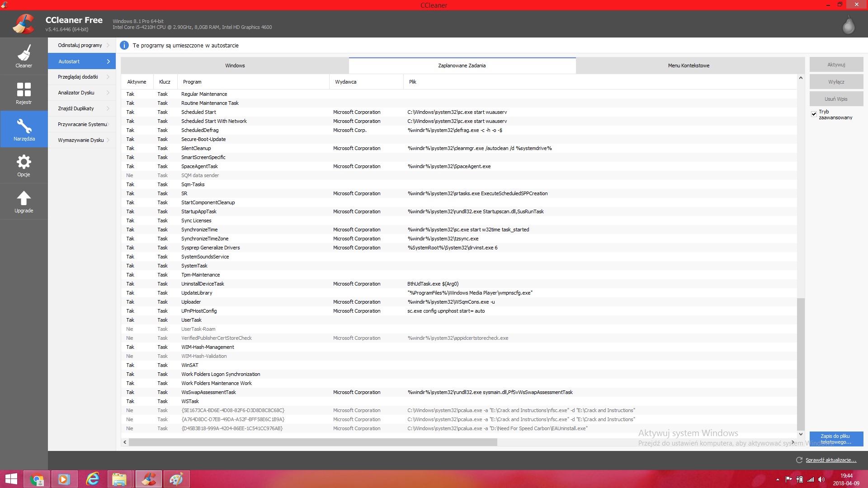The width and height of the screenshot is (868, 488).
Task: Select the UpdateLibrary task row
Action: [459, 293]
